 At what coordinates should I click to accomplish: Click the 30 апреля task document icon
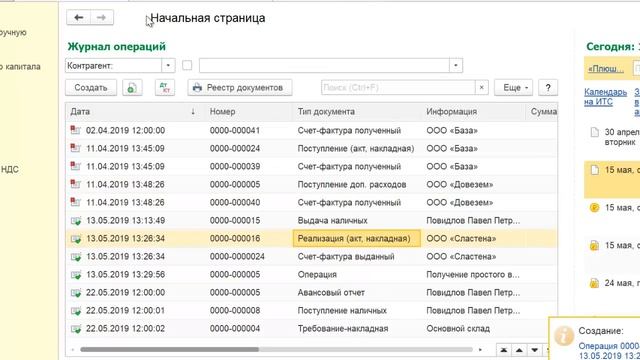point(595,132)
